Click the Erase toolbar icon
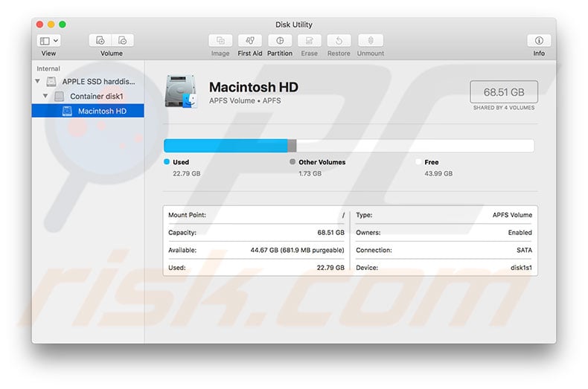The height and width of the screenshot is (389, 588). (310, 40)
